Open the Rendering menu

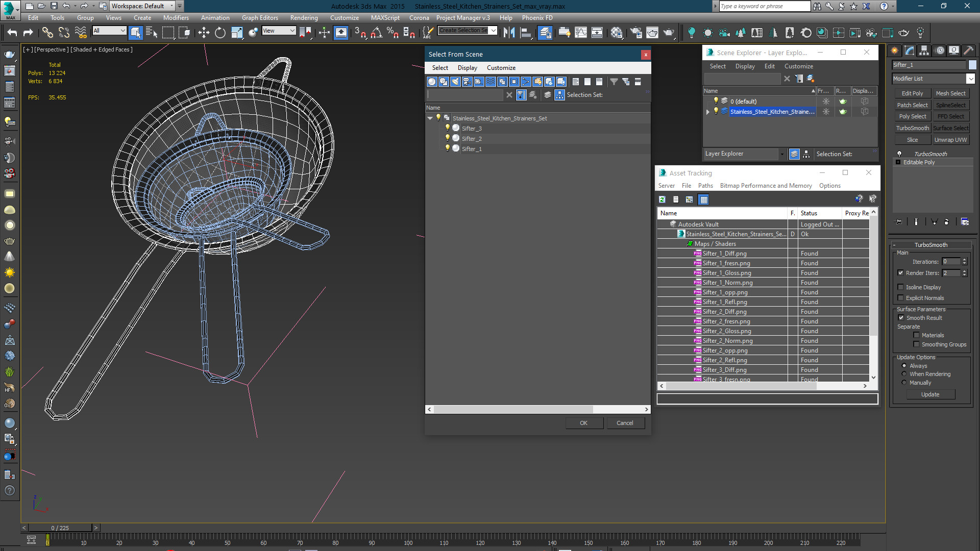pos(304,17)
